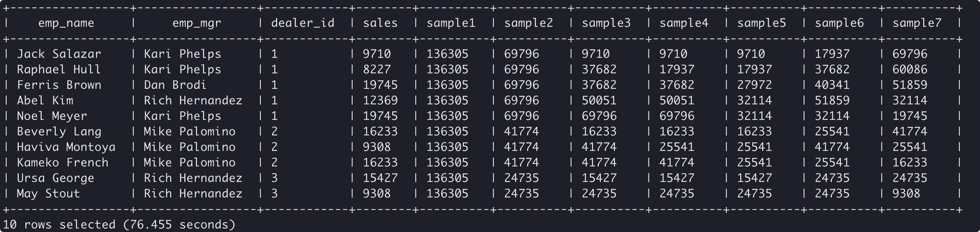This screenshot has height=232, width=980.
Task: Click the dealer_id column header
Action: click(303, 23)
